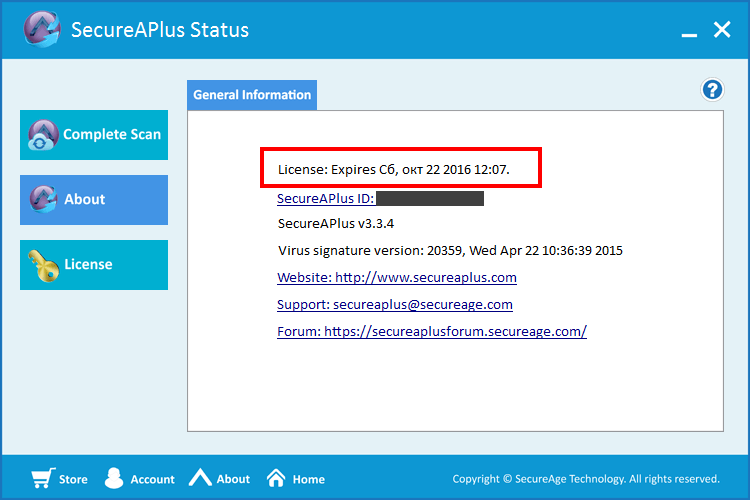Open the Account footer label

click(153, 479)
